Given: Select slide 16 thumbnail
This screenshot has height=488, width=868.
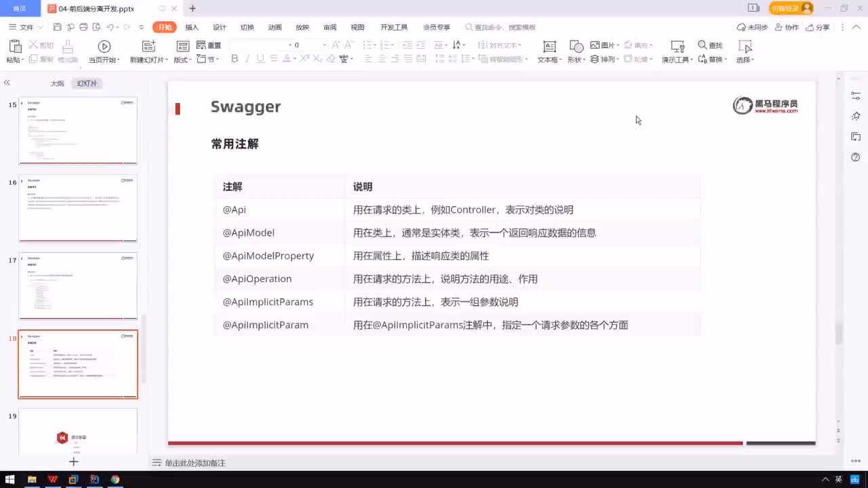Looking at the screenshot, I should (78, 208).
